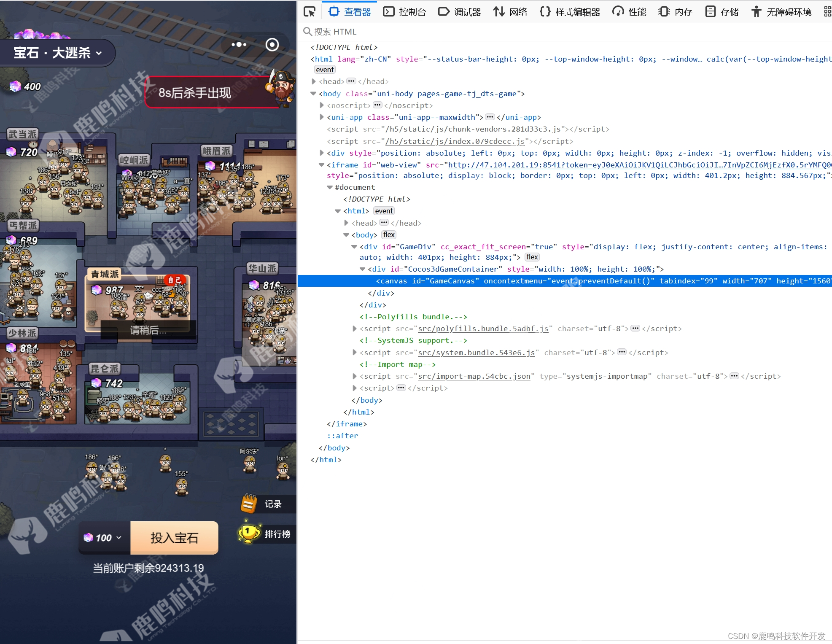Open the 排行榜 trophy leaderboard
Viewport: 832px width, 644px height.
click(x=249, y=534)
